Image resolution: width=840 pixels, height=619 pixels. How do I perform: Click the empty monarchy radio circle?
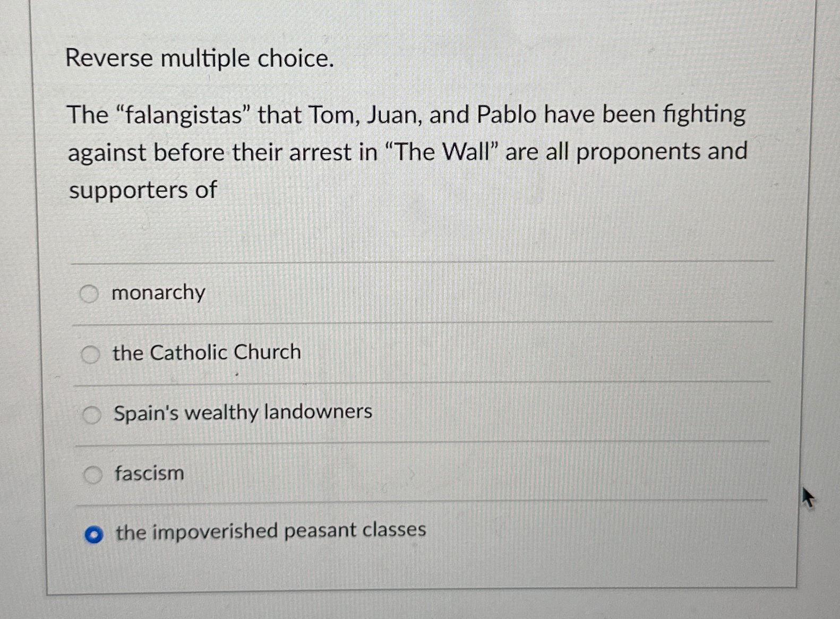pos(91,292)
